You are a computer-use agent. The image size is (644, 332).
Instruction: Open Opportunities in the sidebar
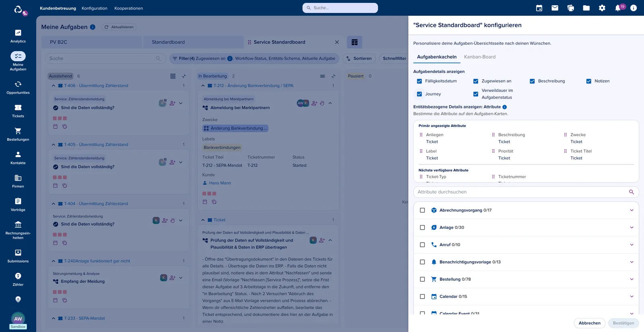tap(18, 87)
